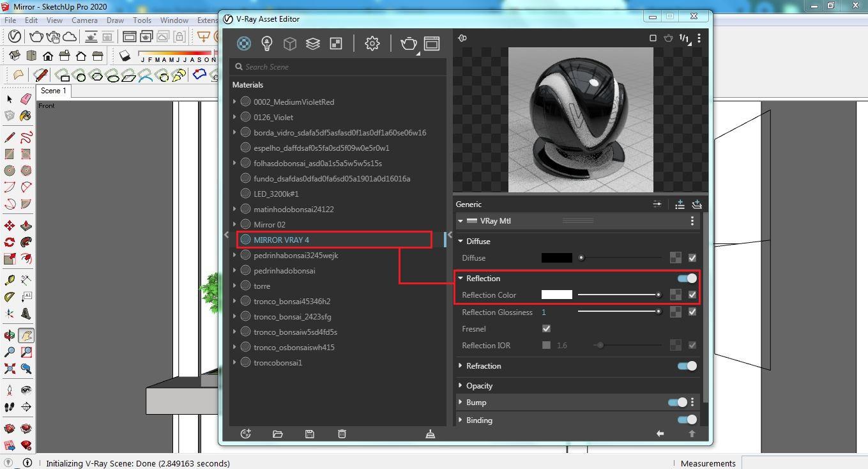Image resolution: width=868 pixels, height=469 pixels.
Task: Select the Orbit tool
Action: 9,335
